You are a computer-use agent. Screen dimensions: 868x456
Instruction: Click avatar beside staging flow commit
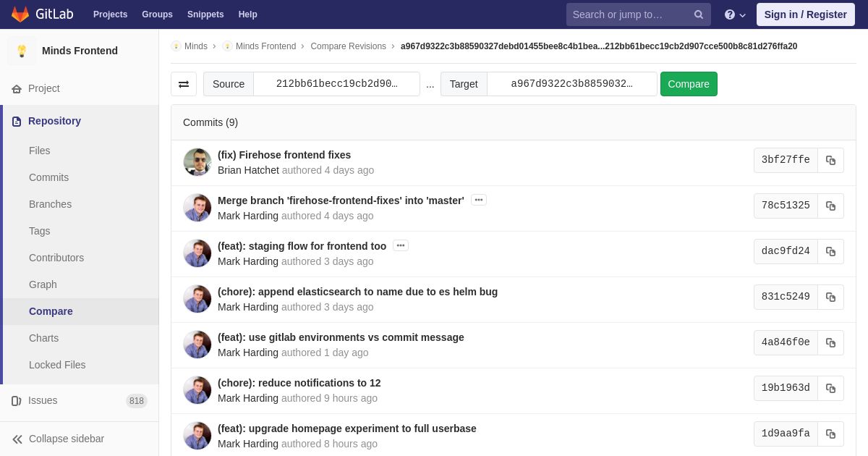197,253
